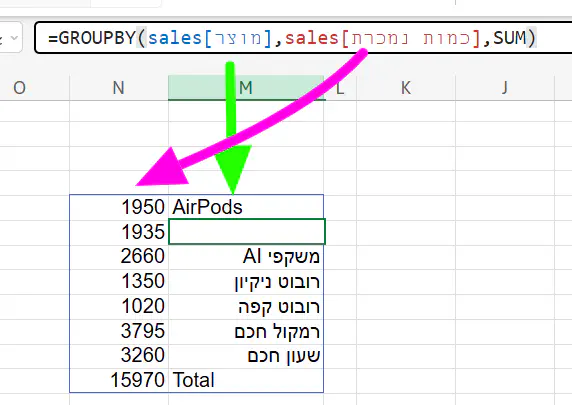Click the cell with value 1350

119,282
